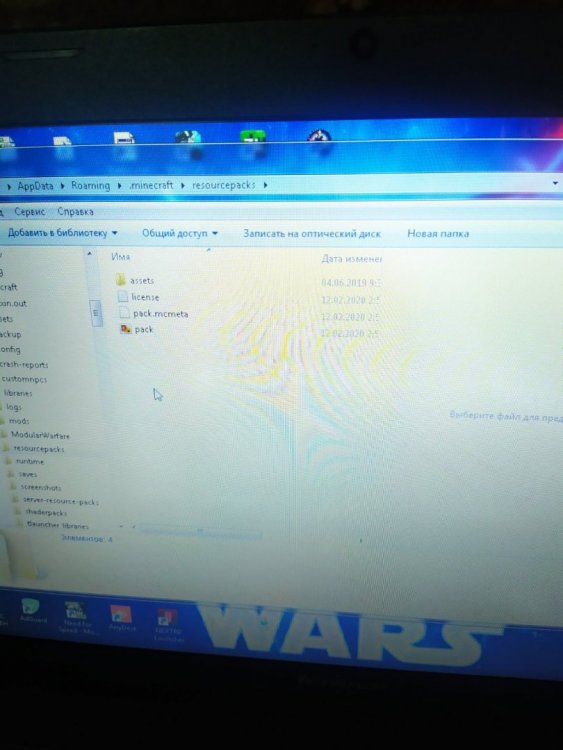Open address bar history dropdown
Viewport: 563px width, 750px height.
click(555, 183)
